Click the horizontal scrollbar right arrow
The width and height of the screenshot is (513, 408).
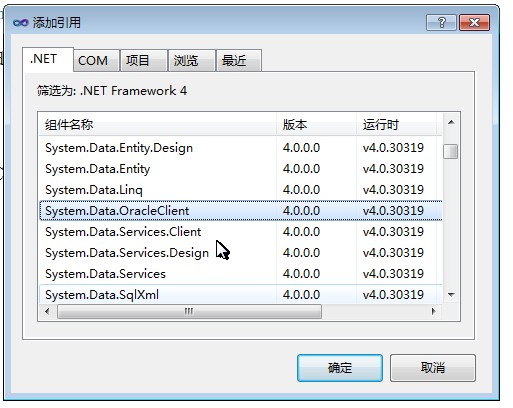tap(433, 311)
